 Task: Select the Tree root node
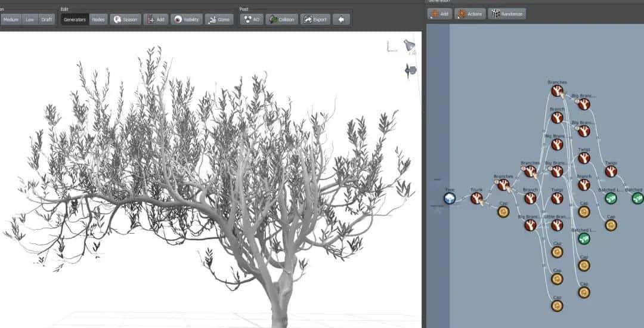point(450,198)
